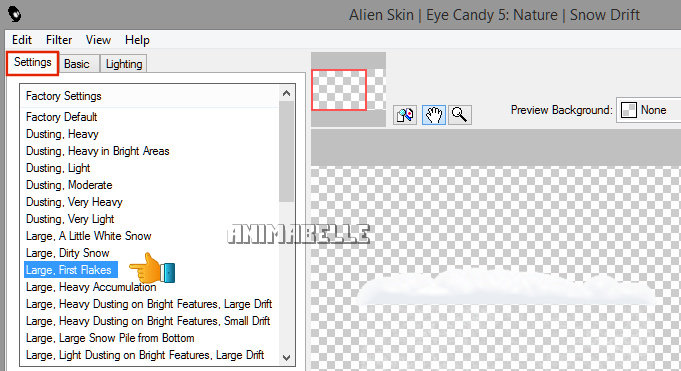This screenshot has width=681, height=371.
Task: Open the Edit menu
Action: tap(22, 40)
